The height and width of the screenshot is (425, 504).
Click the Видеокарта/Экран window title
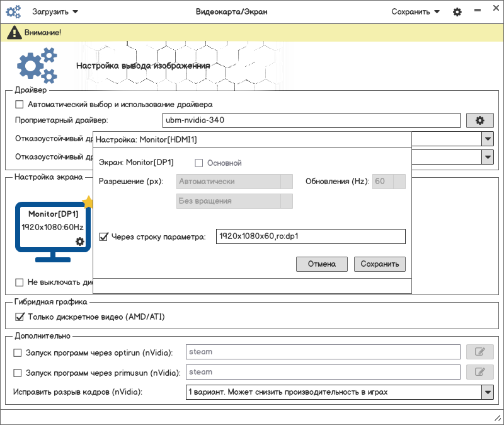(x=231, y=12)
